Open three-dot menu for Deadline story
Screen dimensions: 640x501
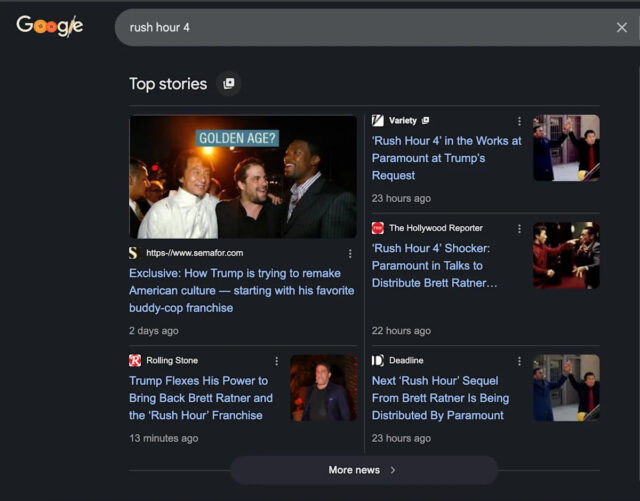pos(519,361)
